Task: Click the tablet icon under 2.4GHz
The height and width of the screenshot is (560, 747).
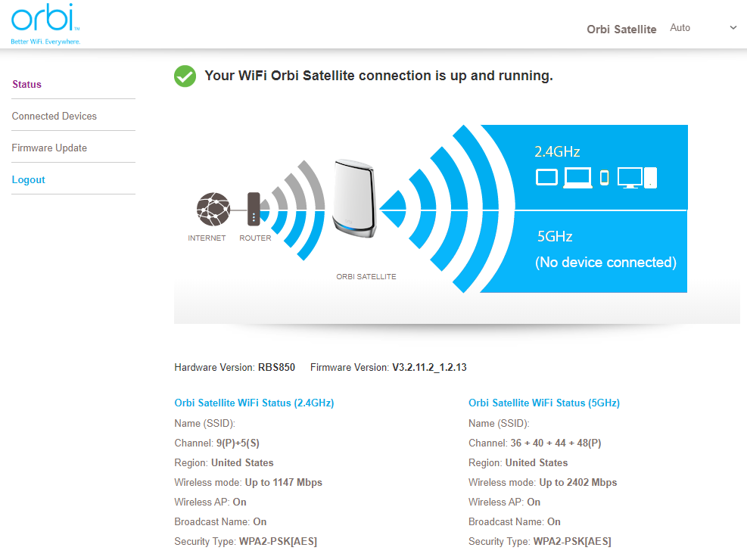Action: [546, 177]
